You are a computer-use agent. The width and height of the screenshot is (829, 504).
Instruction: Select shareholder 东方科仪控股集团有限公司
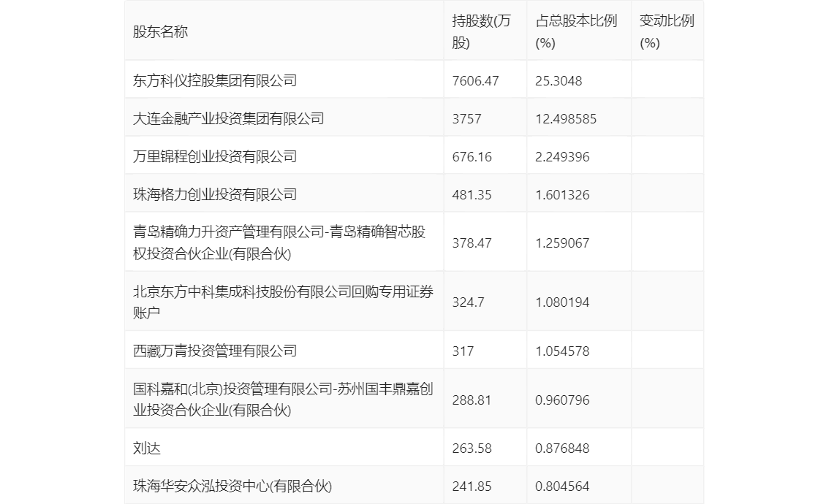[215, 81]
